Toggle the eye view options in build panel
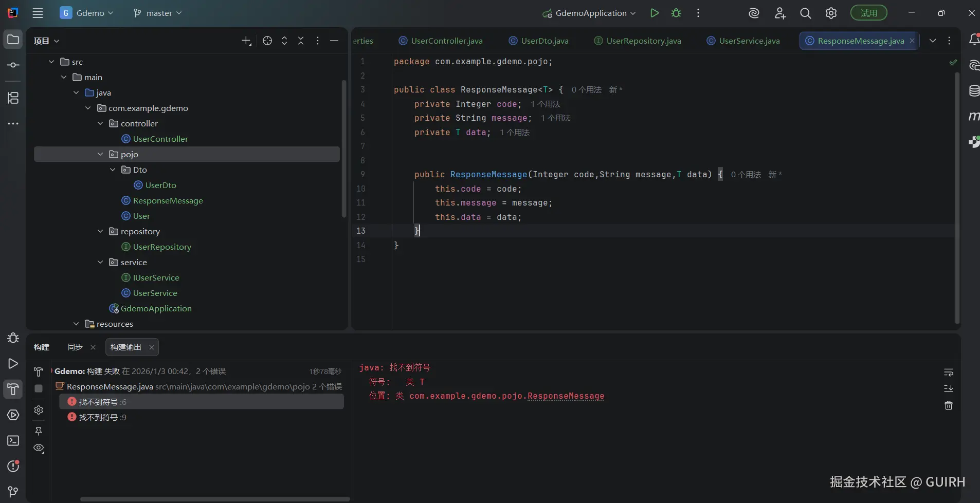Viewport: 980px width, 503px height. [x=39, y=448]
